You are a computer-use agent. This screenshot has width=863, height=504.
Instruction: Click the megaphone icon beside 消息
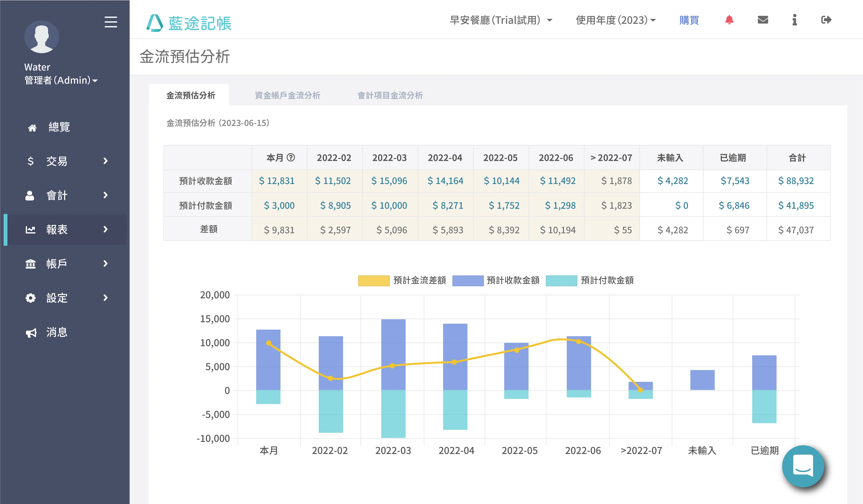(31, 333)
